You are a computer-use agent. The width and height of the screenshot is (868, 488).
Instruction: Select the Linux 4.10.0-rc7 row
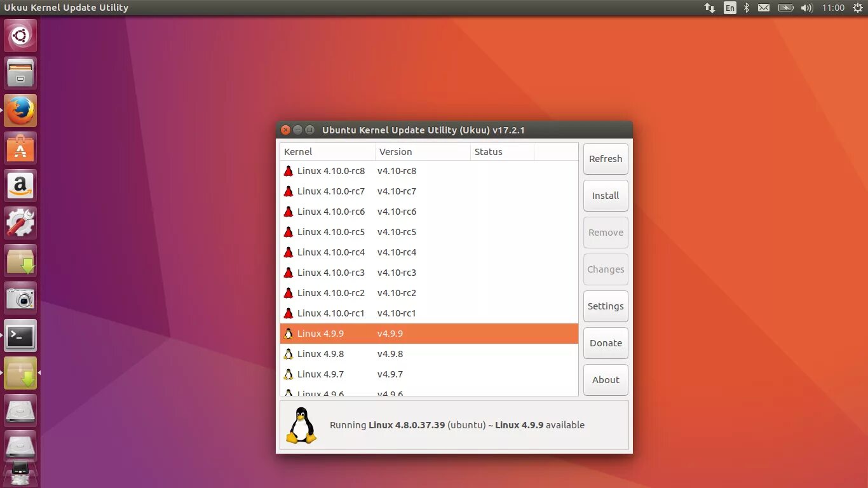point(429,191)
